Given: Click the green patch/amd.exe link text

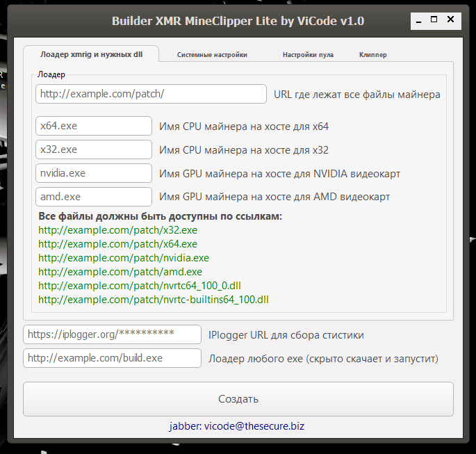Looking at the screenshot, I should tap(120, 272).
